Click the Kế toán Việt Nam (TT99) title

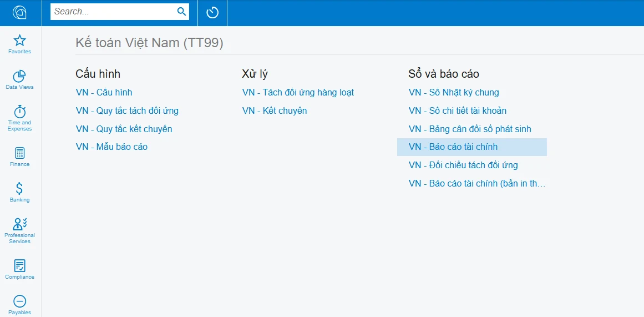(x=150, y=43)
